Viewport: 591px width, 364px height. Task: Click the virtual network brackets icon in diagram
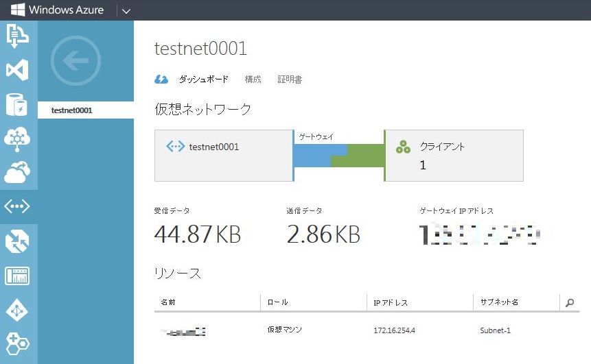176,146
